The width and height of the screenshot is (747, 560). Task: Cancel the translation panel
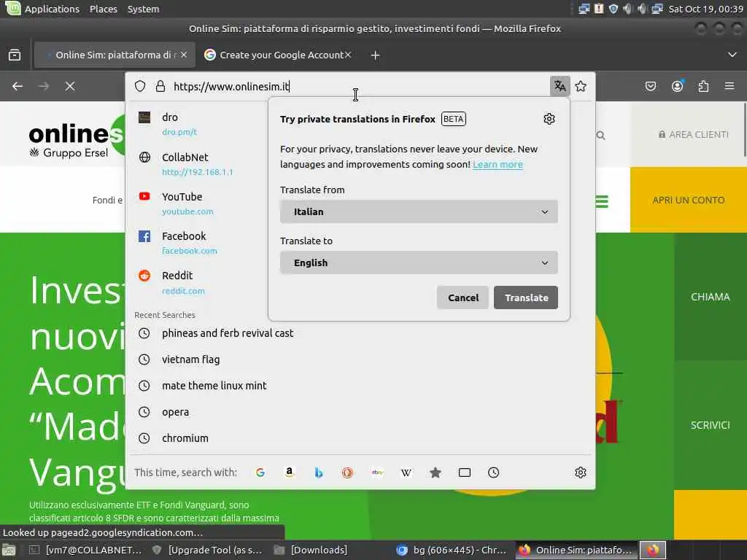462,297
